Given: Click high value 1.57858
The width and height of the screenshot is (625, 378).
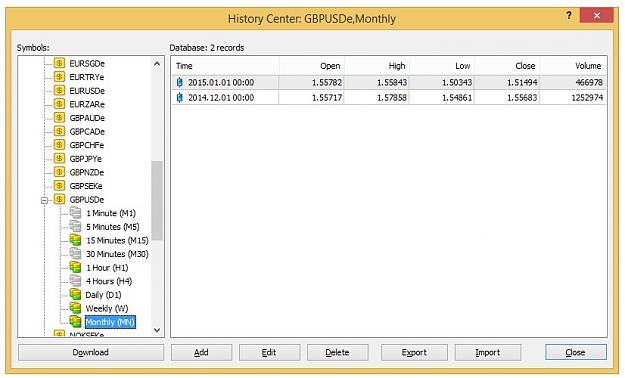Looking at the screenshot, I should coord(392,98).
